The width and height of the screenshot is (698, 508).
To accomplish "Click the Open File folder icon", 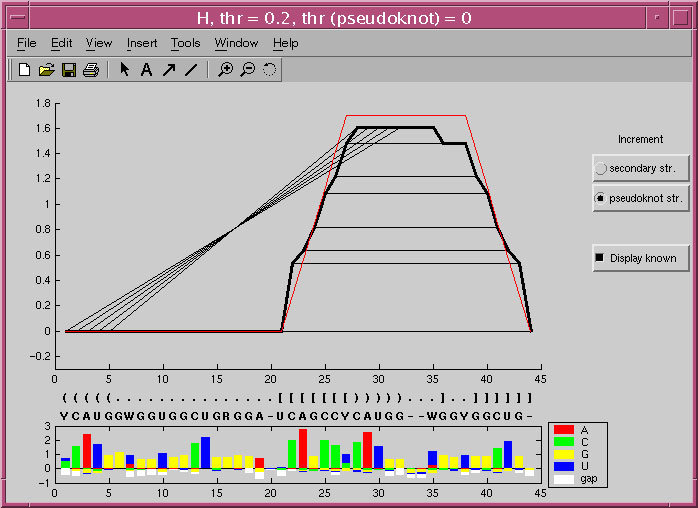I will (x=46, y=70).
